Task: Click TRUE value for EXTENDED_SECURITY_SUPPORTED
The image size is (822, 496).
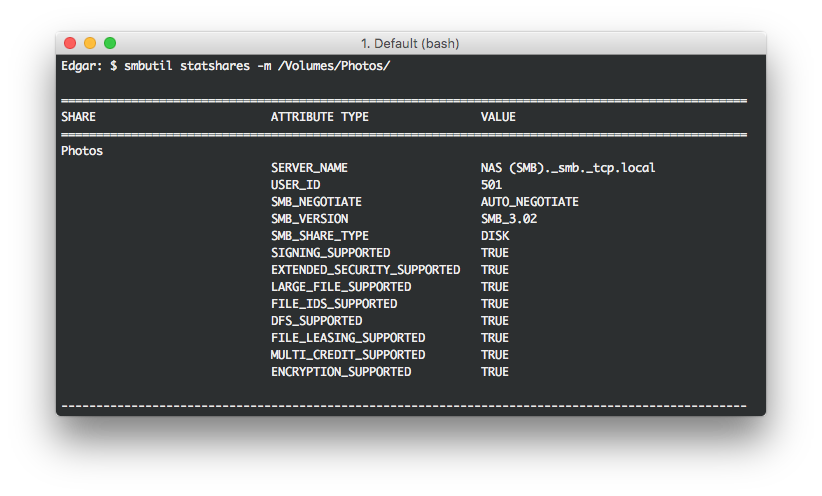Action: pos(495,269)
